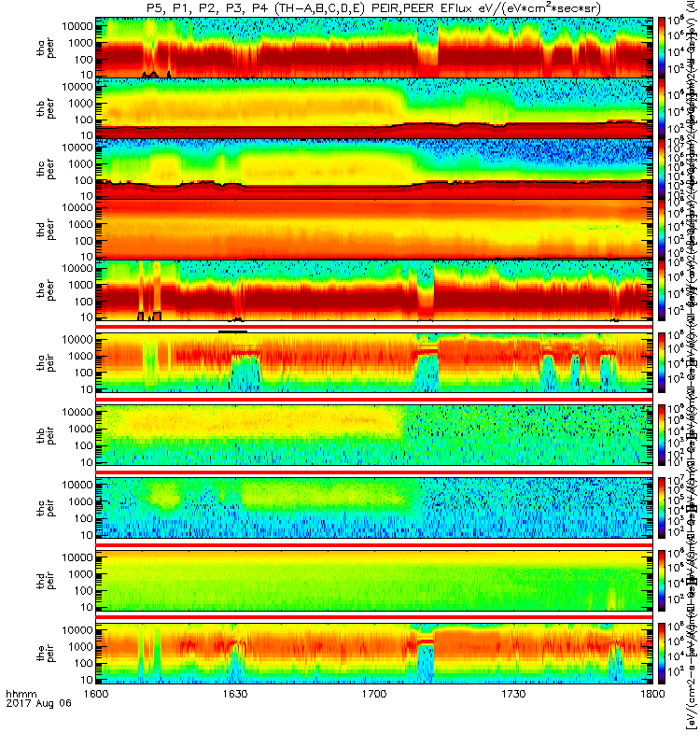Image resolution: width=700 pixels, height=747 pixels.
Task: Select the color bar beside tha peer panel
Action: click(x=662, y=48)
